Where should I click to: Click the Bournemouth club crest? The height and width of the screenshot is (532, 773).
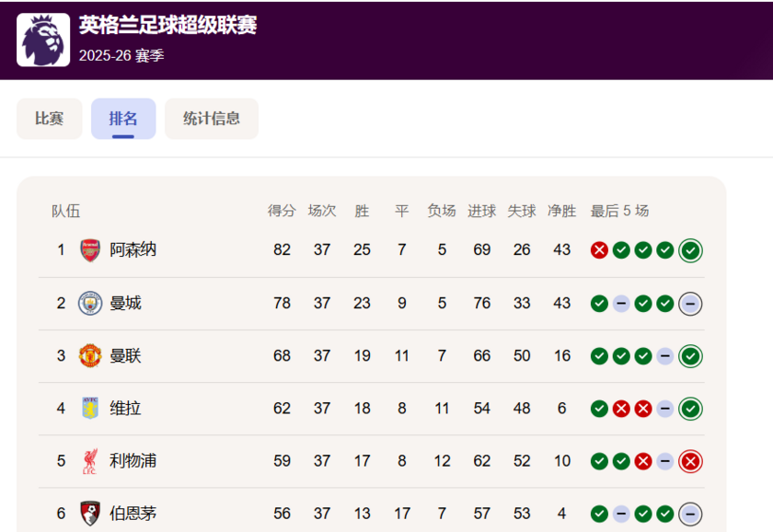click(x=90, y=514)
